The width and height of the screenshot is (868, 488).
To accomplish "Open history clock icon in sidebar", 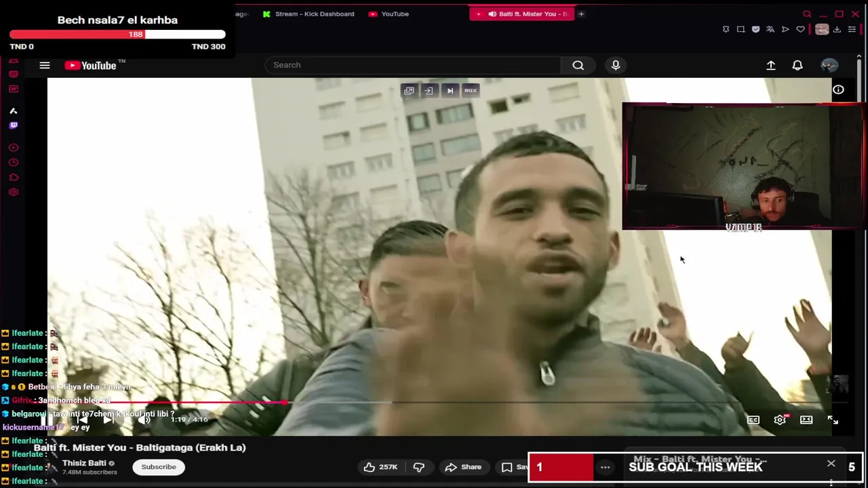I will click(x=14, y=163).
